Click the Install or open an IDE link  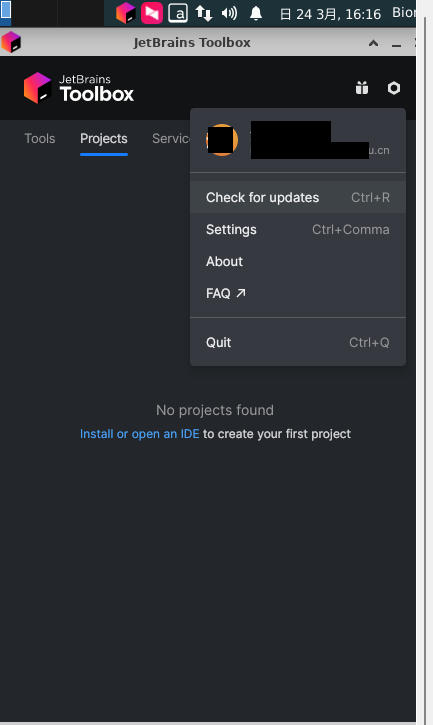tap(140, 434)
